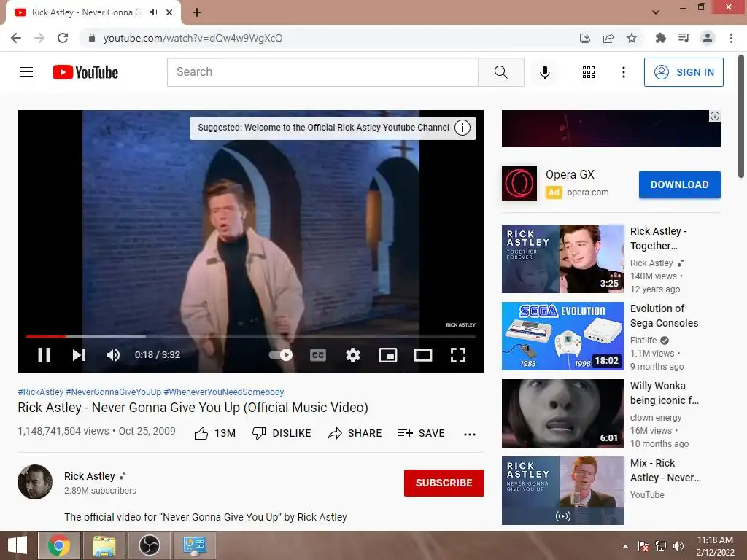747x560 pixels.
Task: Click the SIGN IN button
Action: pyautogui.click(x=684, y=72)
